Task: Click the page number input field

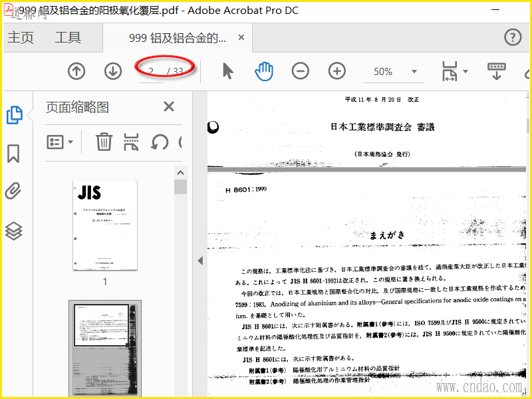Action: (152, 72)
